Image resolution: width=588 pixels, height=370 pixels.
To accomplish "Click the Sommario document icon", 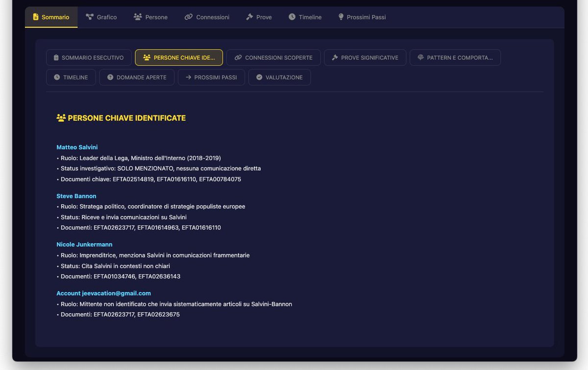I will tap(36, 17).
